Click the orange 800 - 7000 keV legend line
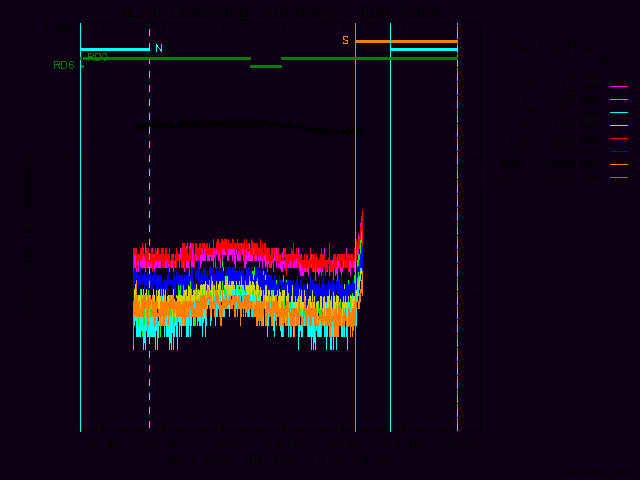This screenshot has height=480, width=640. (x=619, y=165)
